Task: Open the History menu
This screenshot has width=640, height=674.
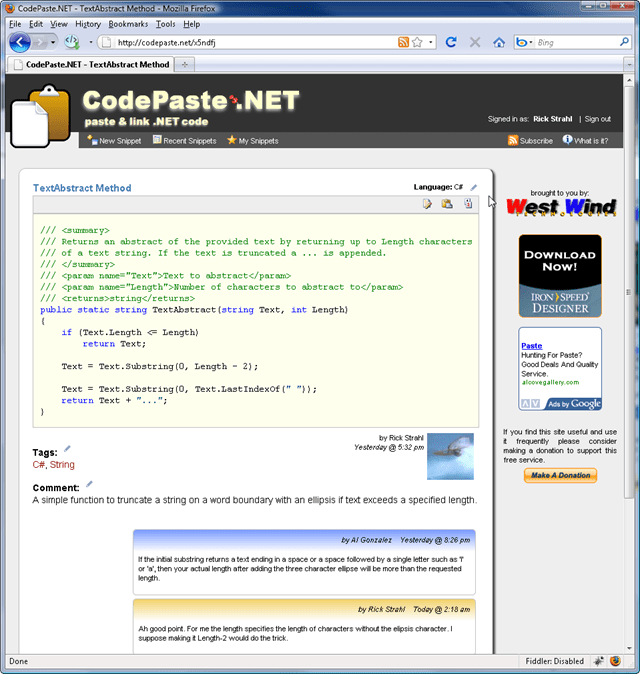Action: coord(88,24)
